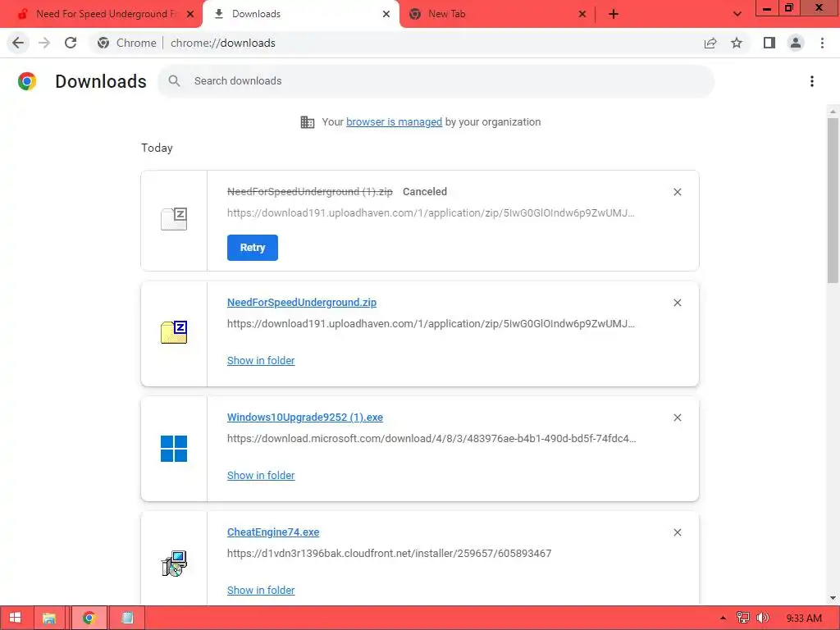Image resolution: width=840 pixels, height=630 pixels.
Task: Close the New Tab tab
Action: [x=582, y=14]
